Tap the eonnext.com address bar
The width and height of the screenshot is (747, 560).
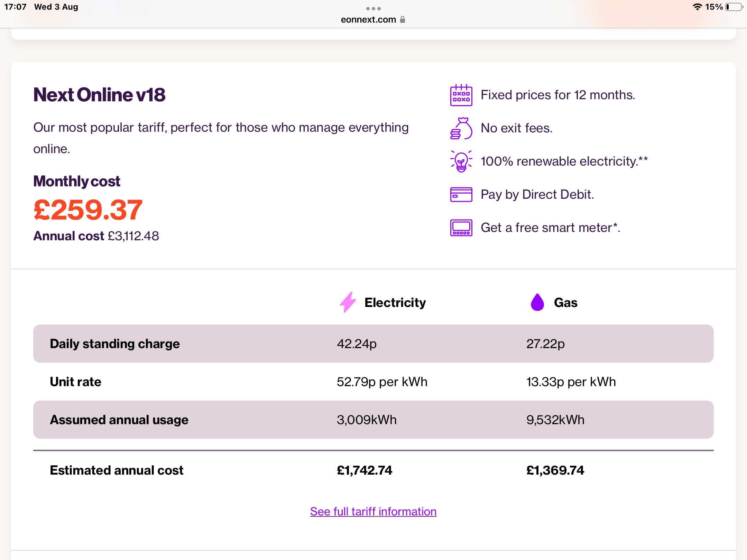(x=369, y=20)
